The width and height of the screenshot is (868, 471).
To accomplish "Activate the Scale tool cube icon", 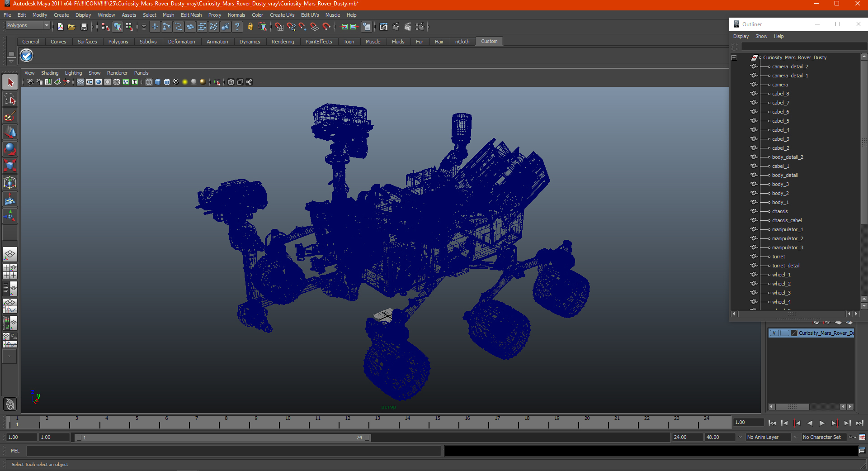I will coord(10,166).
